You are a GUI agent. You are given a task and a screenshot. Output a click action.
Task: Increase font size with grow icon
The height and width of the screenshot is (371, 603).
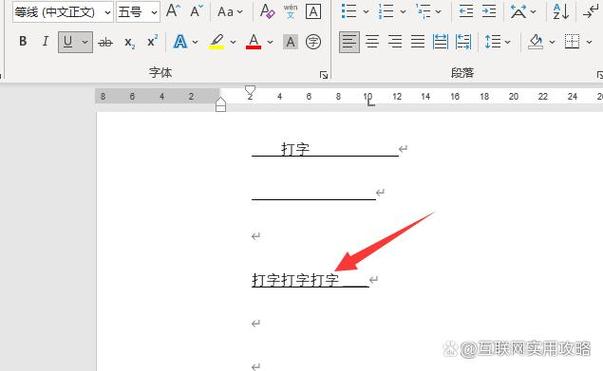coord(173,11)
